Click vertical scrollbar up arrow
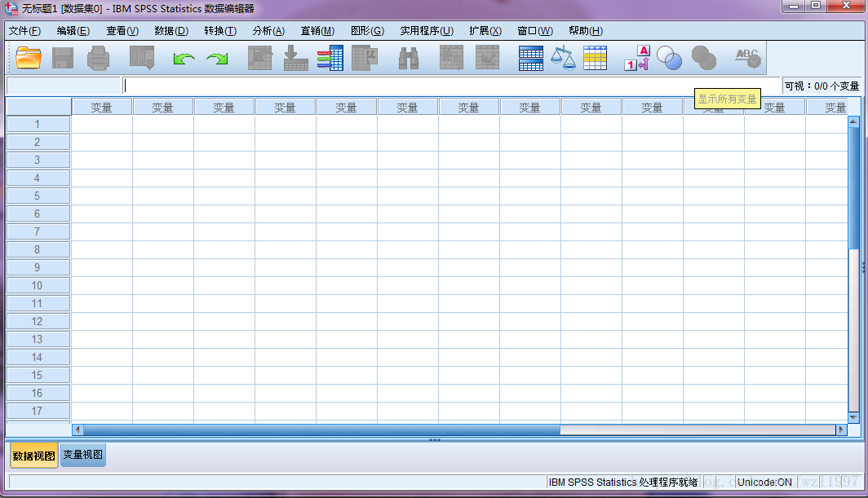868x498 pixels. 853,121
